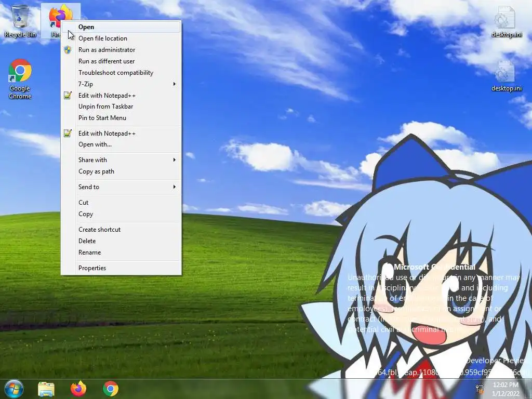
Task: Choose Copy from the context menu
Action: [121, 214]
